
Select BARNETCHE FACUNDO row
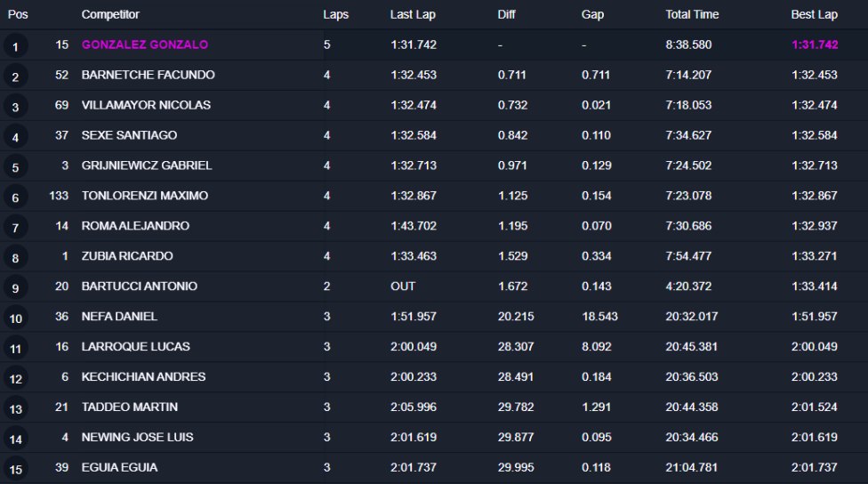[x=434, y=75]
